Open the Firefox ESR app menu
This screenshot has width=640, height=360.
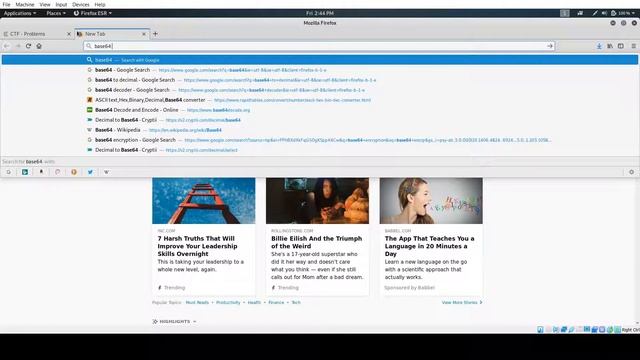coord(93,13)
